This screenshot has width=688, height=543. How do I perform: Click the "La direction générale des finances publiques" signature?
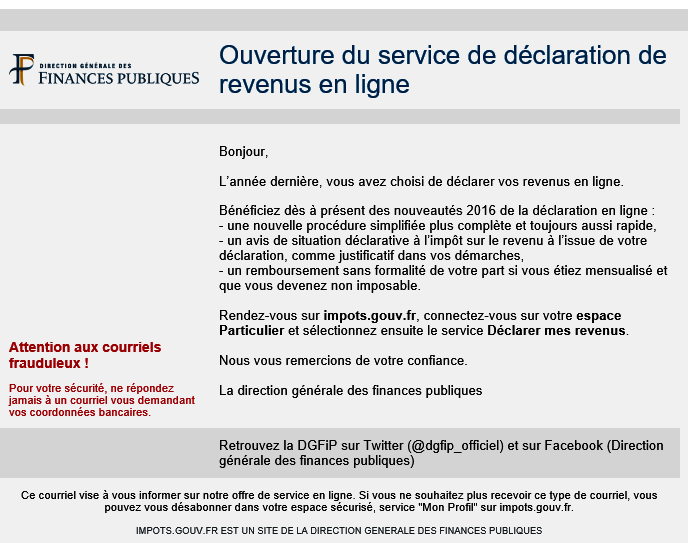[x=350, y=390]
